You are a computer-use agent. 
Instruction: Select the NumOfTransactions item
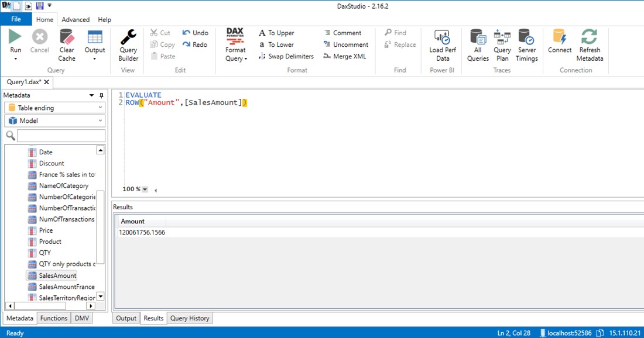[x=61, y=219]
